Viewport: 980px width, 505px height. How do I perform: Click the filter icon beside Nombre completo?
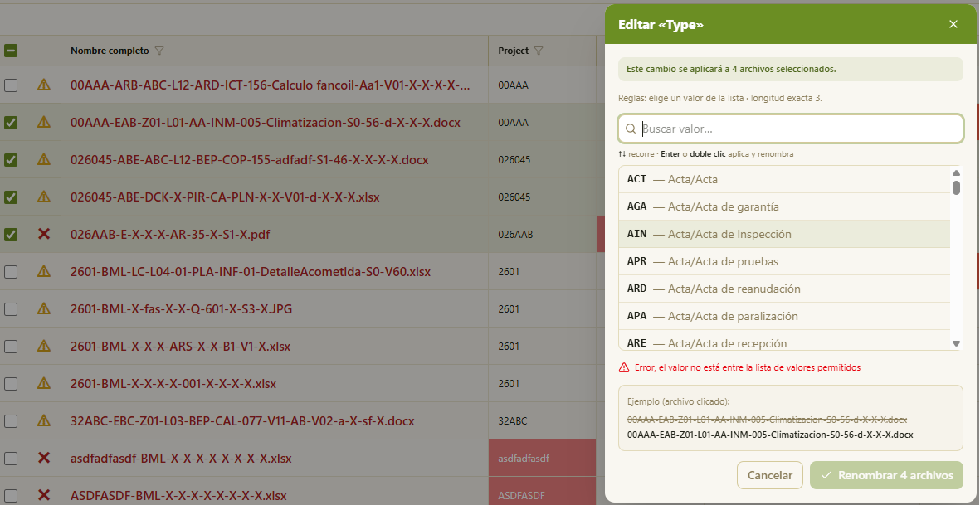(159, 51)
